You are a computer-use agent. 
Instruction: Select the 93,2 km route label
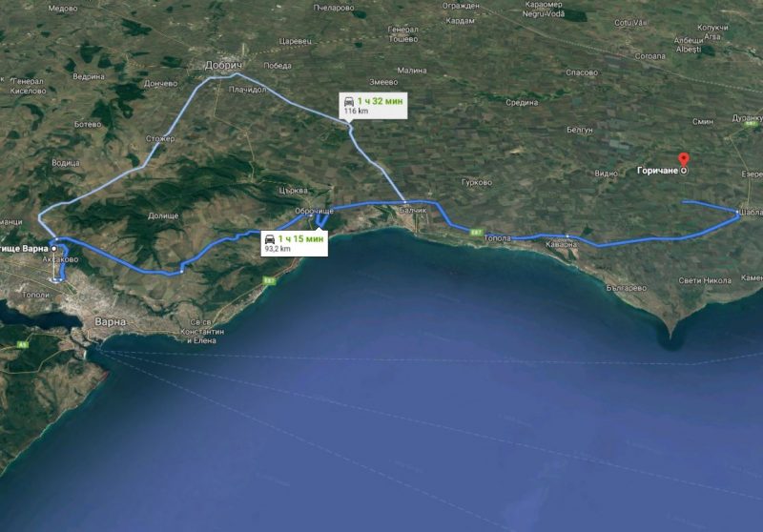(295, 243)
